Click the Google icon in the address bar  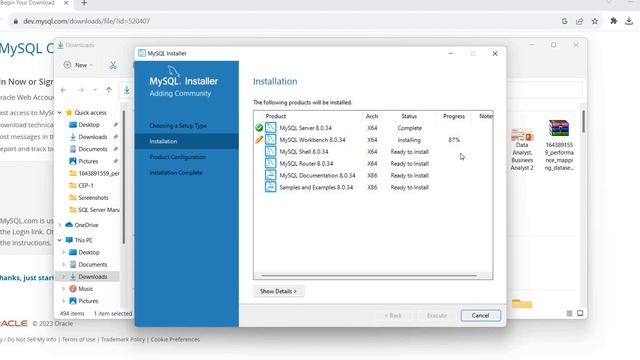[x=564, y=21]
